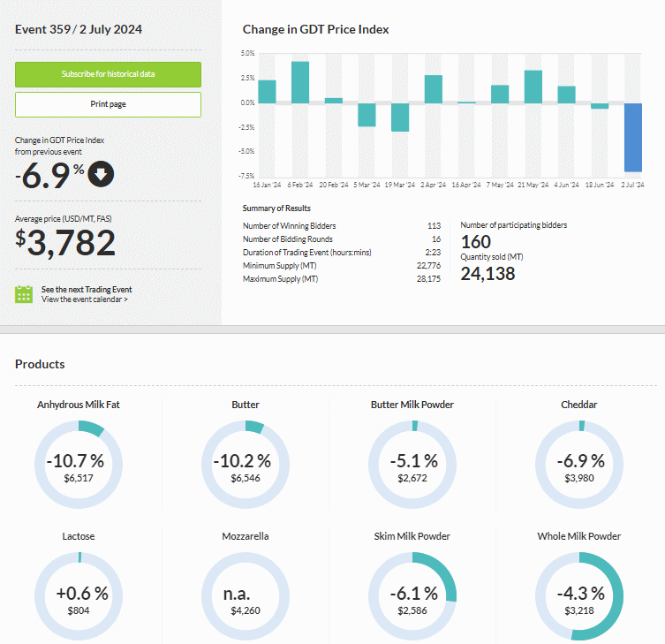This screenshot has width=665, height=644.
Task: Select the 4 Jun '24 chart bar
Action: pos(566,95)
